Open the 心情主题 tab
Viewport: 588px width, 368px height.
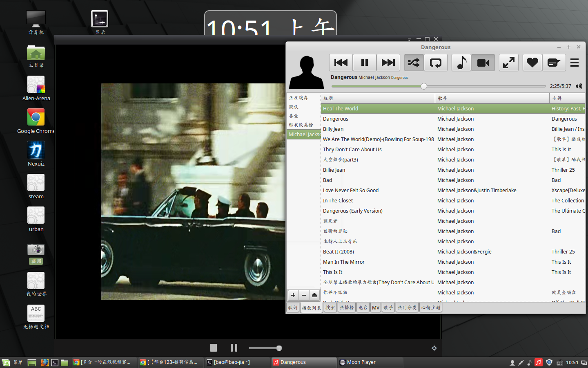pyautogui.click(x=431, y=307)
